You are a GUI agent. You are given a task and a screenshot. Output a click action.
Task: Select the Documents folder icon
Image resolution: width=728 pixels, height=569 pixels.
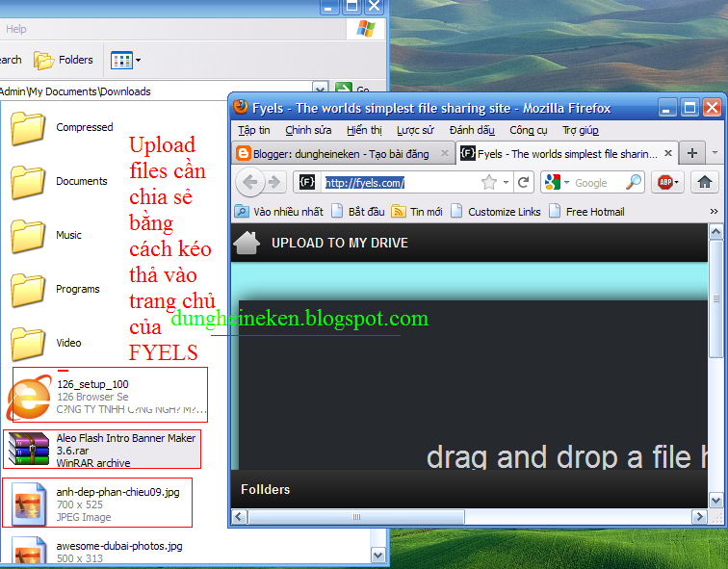point(28,181)
